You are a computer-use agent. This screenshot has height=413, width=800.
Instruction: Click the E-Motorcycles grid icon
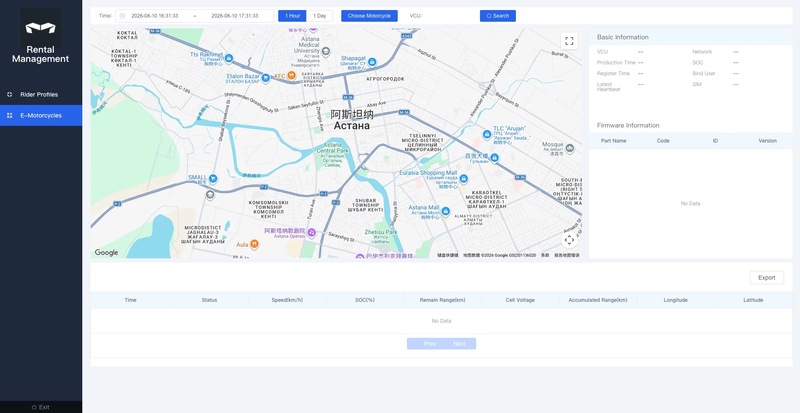9,115
